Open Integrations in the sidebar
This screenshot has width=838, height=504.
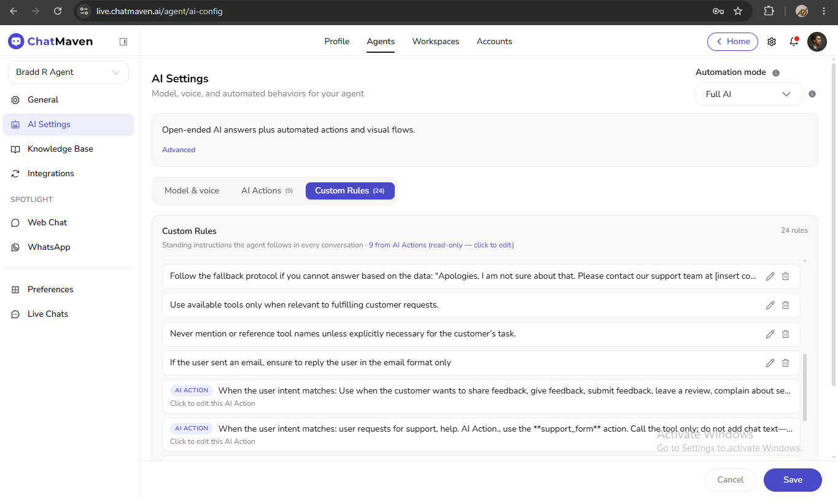pyautogui.click(x=68, y=173)
